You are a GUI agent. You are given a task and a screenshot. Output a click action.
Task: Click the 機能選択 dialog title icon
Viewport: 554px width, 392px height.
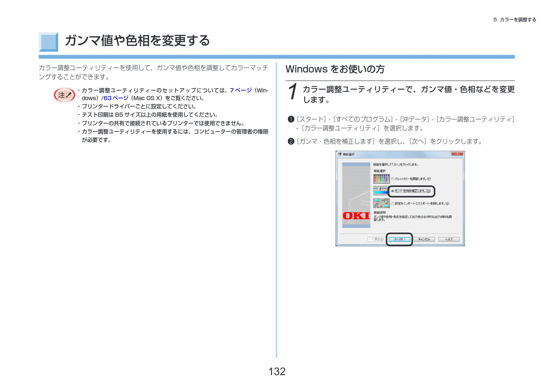point(340,154)
